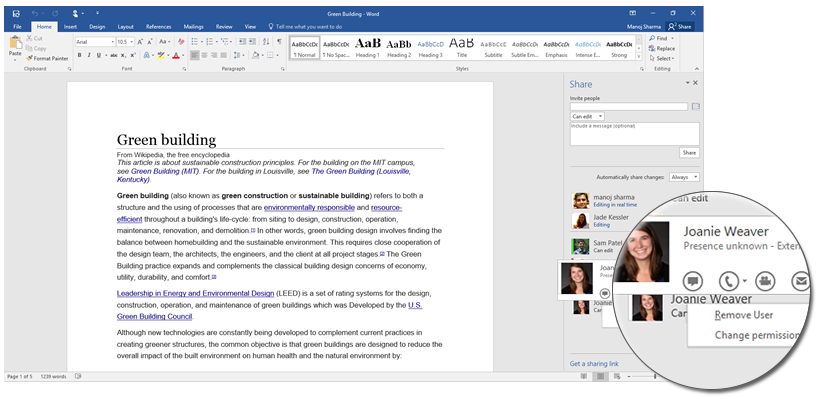Apply superscript formatting
Viewport: 820px width, 399px height.
(x=132, y=55)
